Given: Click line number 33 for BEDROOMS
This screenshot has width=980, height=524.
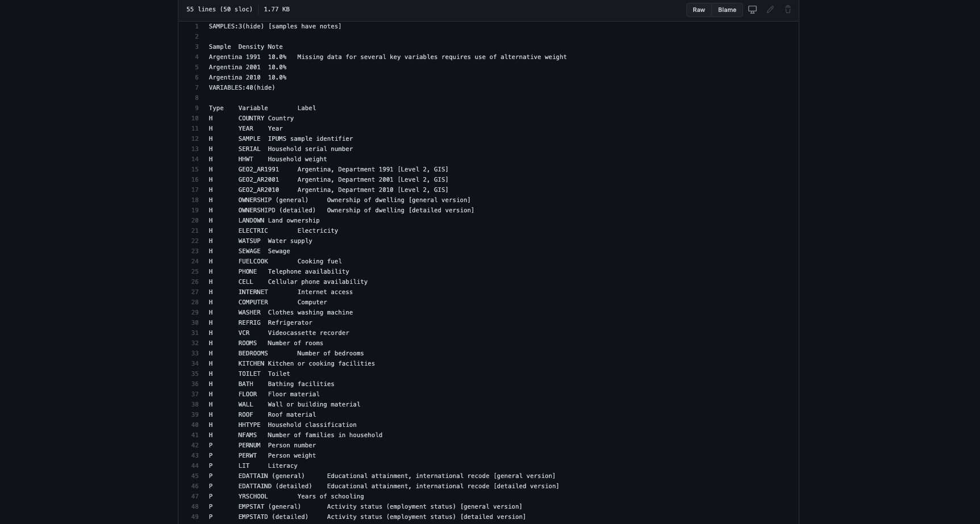Looking at the screenshot, I should coord(195,354).
